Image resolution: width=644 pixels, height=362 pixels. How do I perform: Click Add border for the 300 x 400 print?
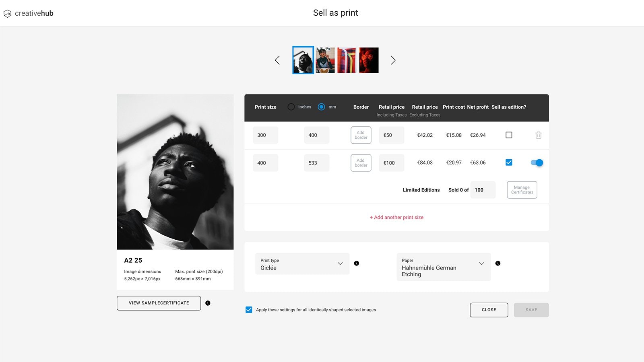[x=361, y=135]
